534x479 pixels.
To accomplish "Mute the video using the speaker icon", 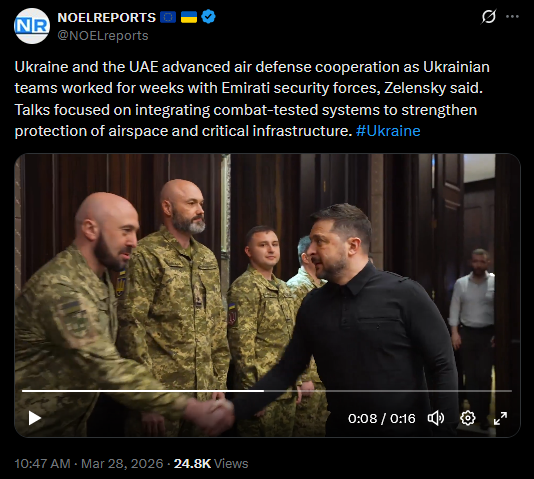I will [x=436, y=418].
